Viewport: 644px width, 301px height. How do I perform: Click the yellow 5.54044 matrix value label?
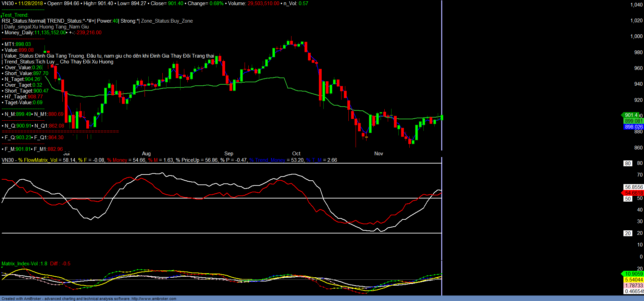[633, 280]
